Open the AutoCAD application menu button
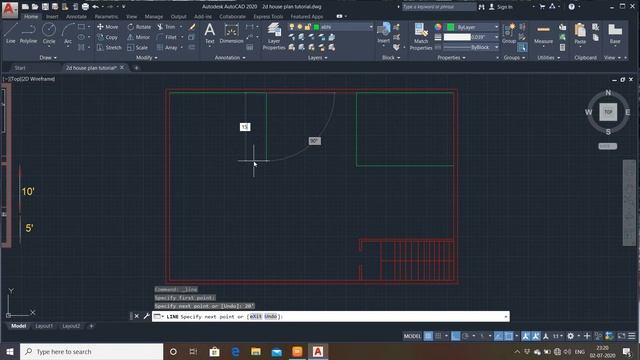This screenshot has width=640, height=360. click(x=9, y=9)
